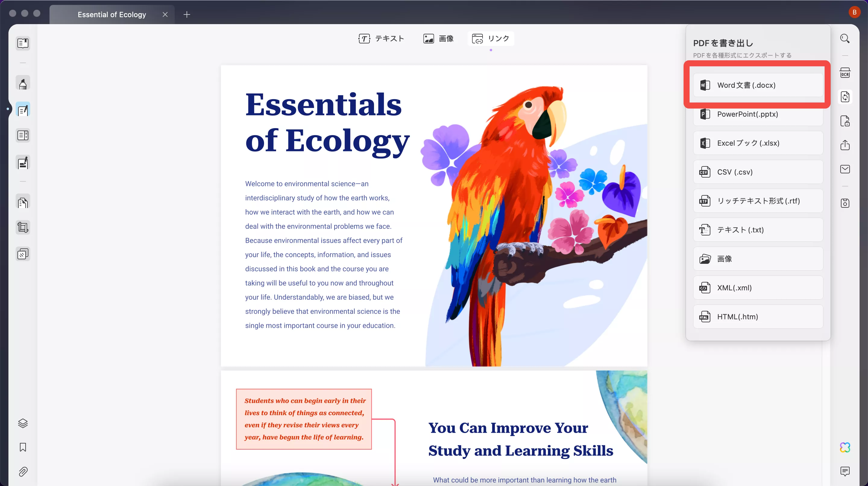Open the bookmarks panel icon
The image size is (868, 486).
tap(23, 447)
